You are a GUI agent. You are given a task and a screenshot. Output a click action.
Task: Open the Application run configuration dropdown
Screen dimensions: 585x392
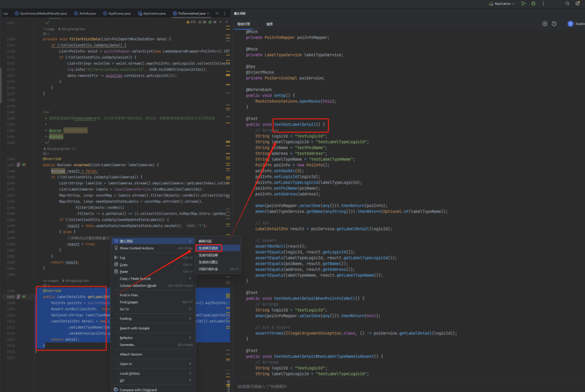[x=505, y=3]
